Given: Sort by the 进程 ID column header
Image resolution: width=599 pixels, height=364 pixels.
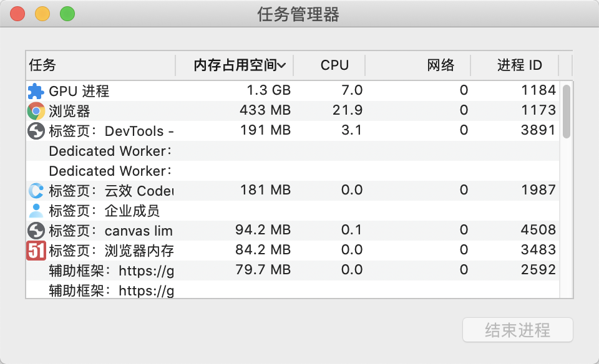Looking at the screenshot, I should [x=515, y=65].
